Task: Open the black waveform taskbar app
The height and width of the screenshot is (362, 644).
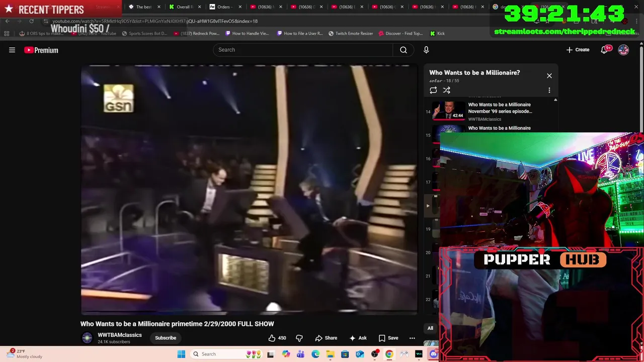Action: (x=419, y=354)
